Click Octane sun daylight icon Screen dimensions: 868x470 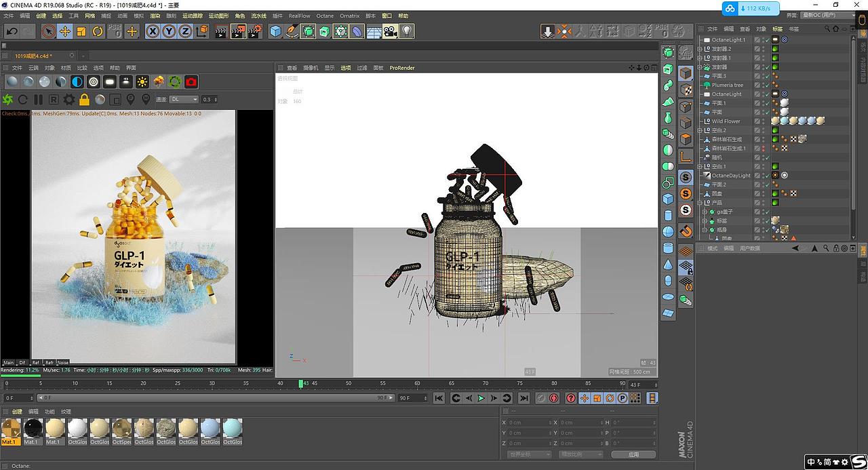[142, 81]
